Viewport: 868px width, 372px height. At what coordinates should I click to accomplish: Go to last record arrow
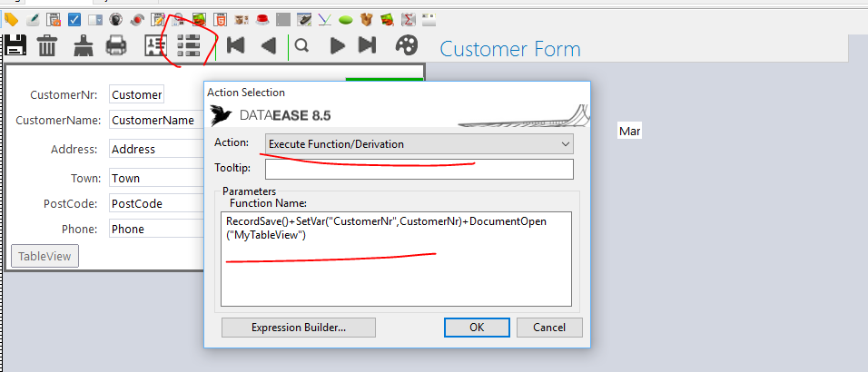[x=367, y=45]
